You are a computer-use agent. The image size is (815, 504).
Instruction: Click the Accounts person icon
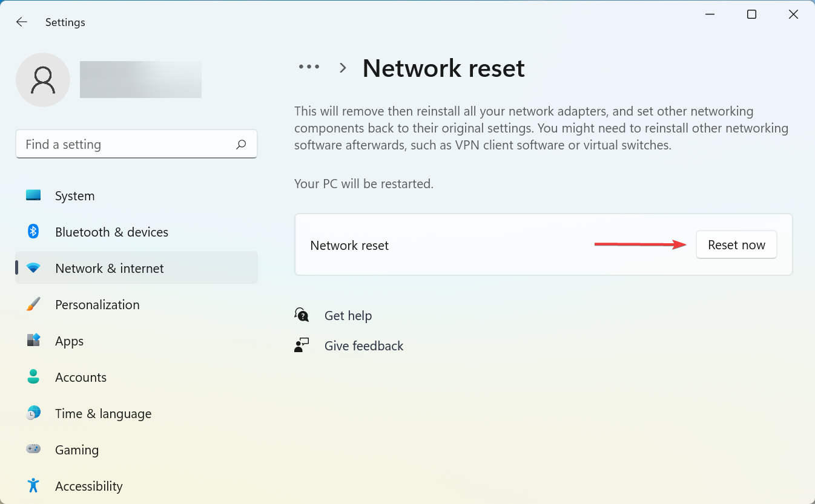pyautogui.click(x=33, y=377)
